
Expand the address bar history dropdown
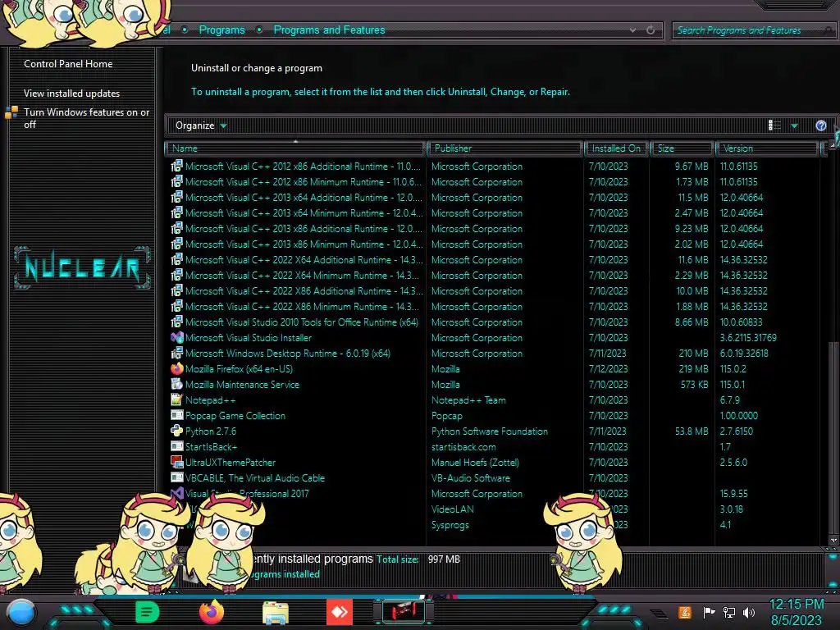632,30
